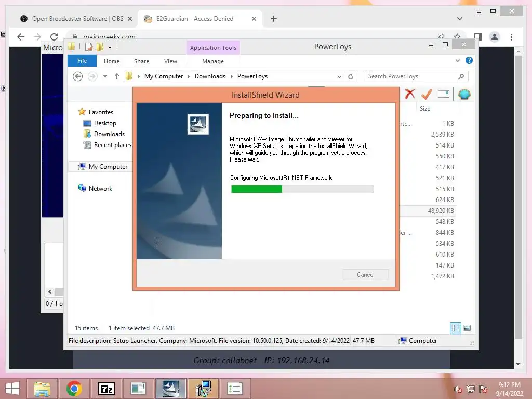Click the red X delete icon in Explorer toolbar

tap(410, 94)
